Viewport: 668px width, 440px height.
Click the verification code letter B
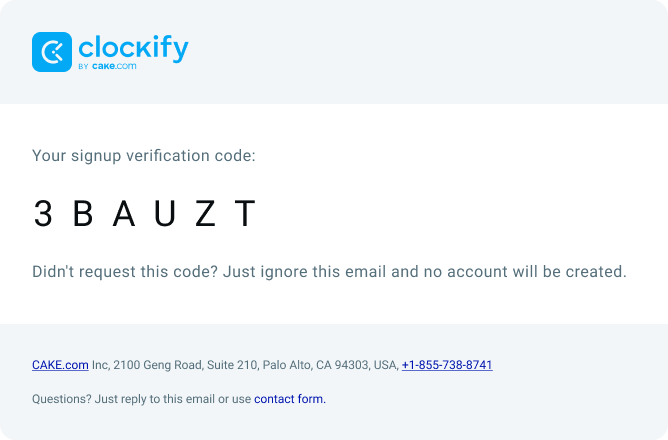83,213
